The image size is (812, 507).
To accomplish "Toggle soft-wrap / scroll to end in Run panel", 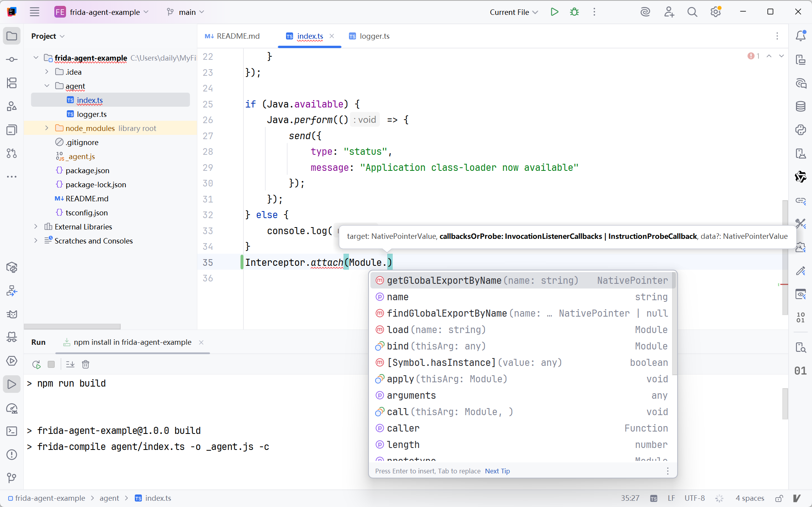I will 70,364.
